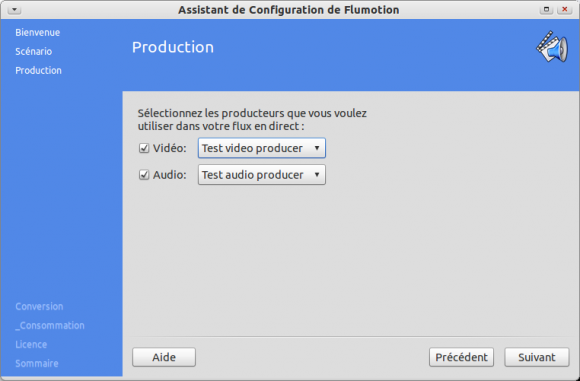Screen dimensions: 580x381
Task: Click the maximize window icon
Action: pos(546,10)
